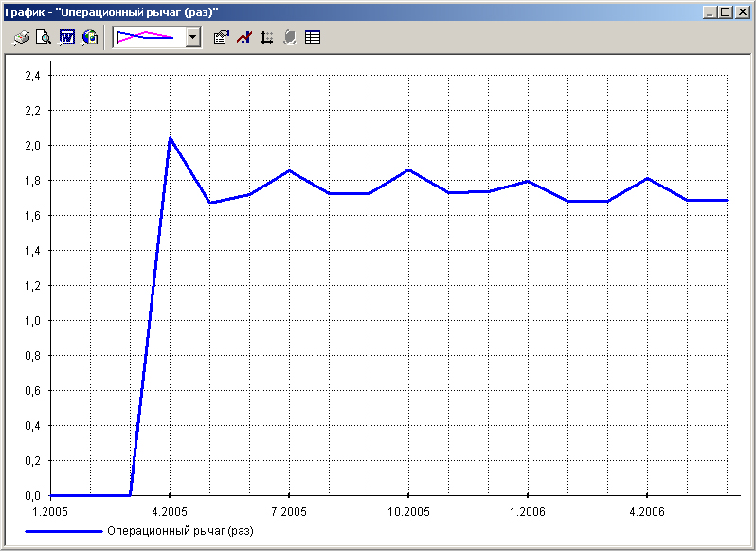Toggle the axes grid icon
756x551 pixels.
[266, 38]
